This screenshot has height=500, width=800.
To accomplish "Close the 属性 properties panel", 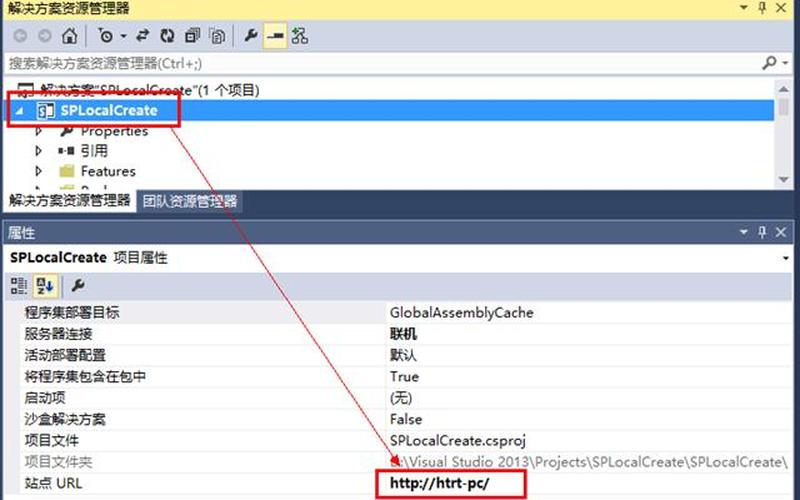I will (781, 232).
